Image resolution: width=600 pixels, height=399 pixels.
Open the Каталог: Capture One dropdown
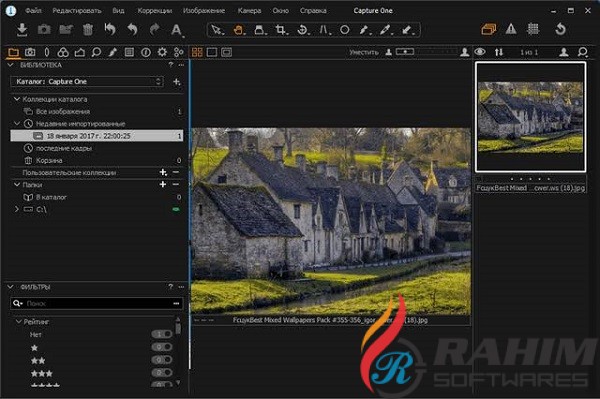coord(87,81)
